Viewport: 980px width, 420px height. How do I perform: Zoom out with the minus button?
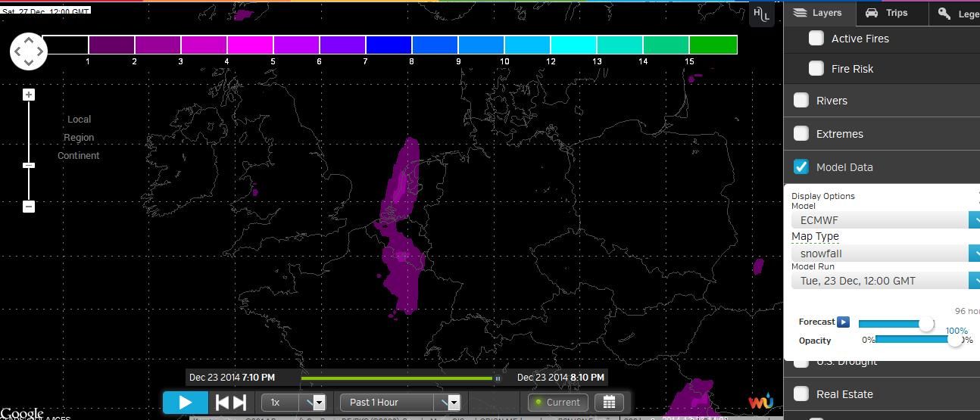click(x=29, y=207)
